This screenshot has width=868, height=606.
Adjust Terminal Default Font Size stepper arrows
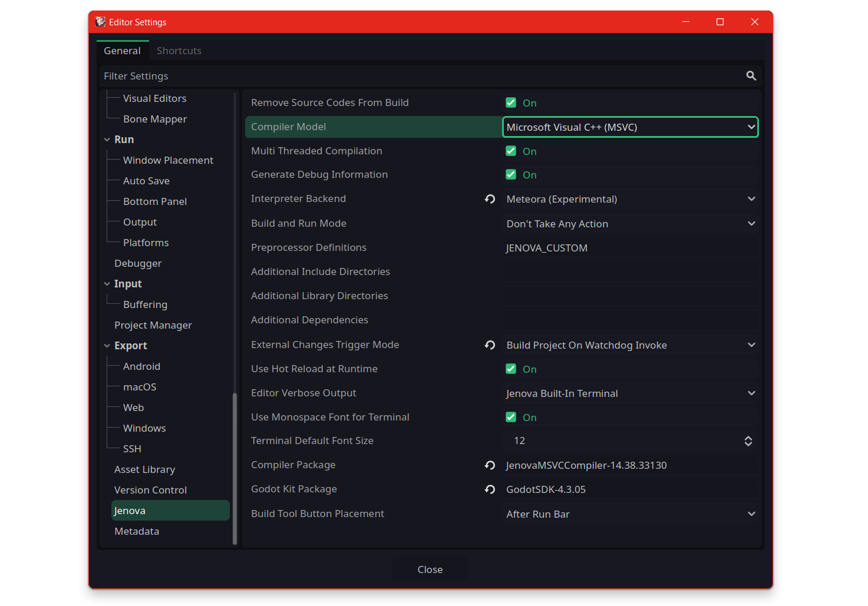point(748,441)
